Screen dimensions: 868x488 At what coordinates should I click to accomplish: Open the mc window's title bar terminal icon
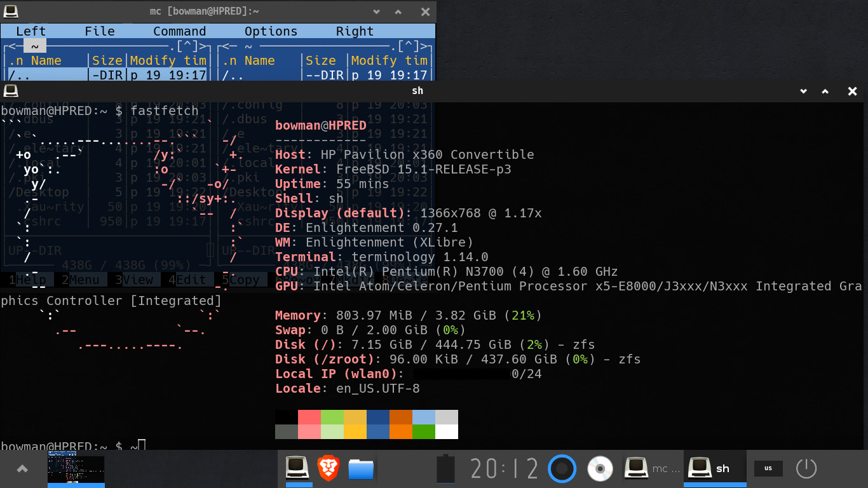click(11, 11)
